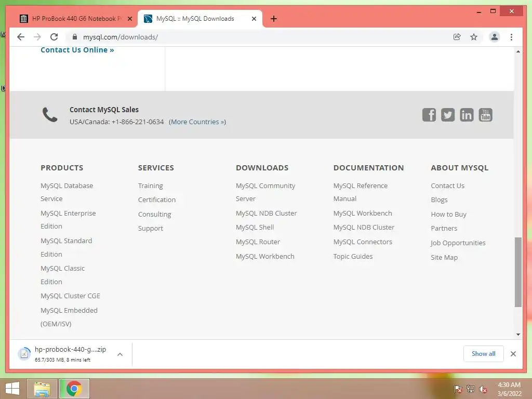Open the Job Opportunities link
The image size is (532, 399).
(x=458, y=243)
